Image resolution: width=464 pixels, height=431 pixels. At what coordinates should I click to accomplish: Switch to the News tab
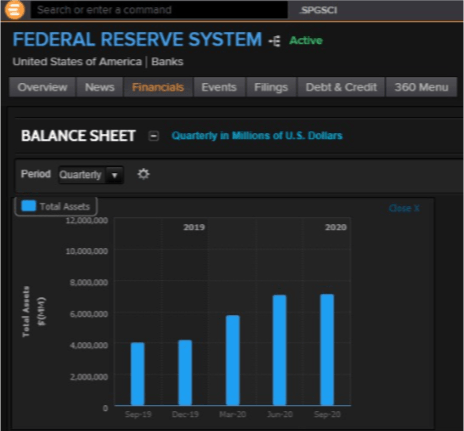tap(100, 87)
